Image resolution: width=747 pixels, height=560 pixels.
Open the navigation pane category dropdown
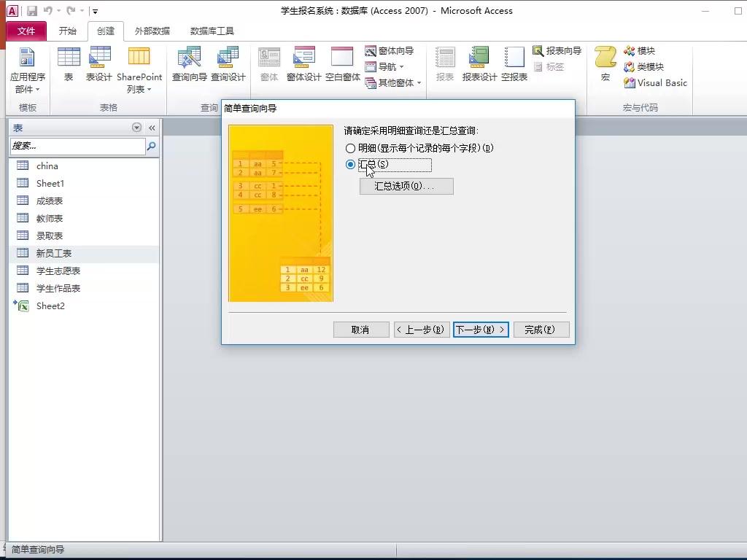pos(136,128)
